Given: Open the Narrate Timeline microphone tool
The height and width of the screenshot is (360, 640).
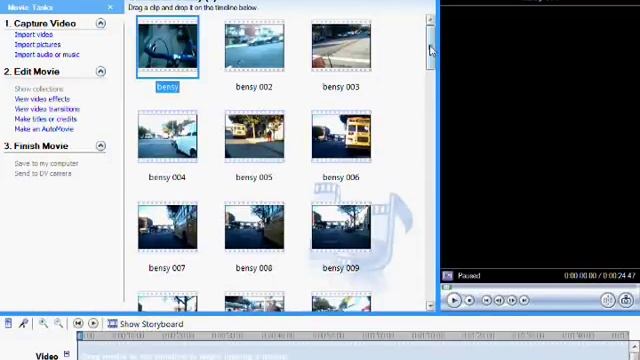Looking at the screenshot, I should pos(24,324).
